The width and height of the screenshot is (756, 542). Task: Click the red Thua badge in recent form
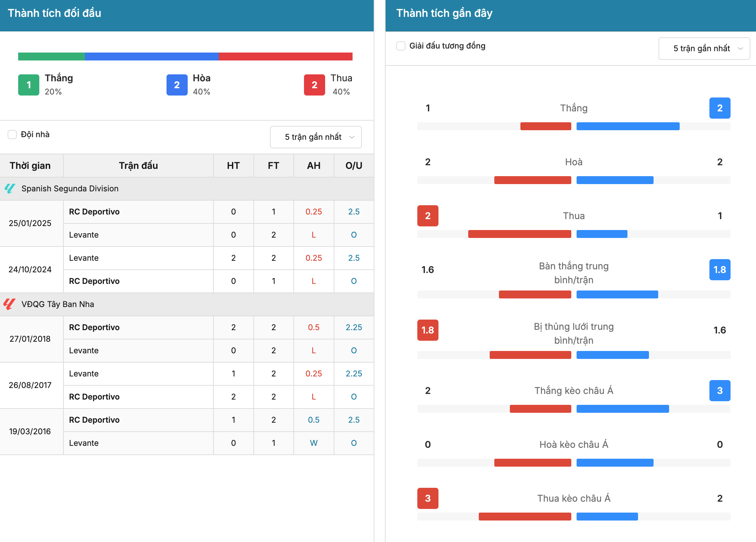[x=428, y=216]
